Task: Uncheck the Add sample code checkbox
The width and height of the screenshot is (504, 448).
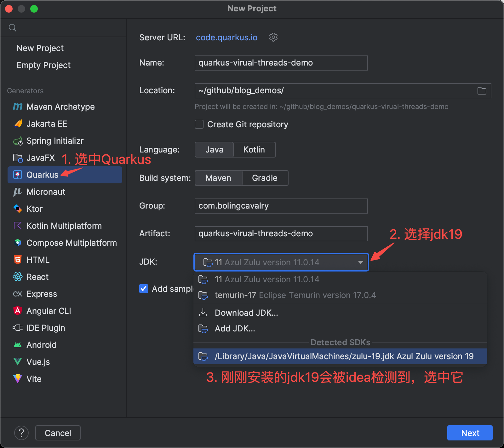Action: [144, 289]
